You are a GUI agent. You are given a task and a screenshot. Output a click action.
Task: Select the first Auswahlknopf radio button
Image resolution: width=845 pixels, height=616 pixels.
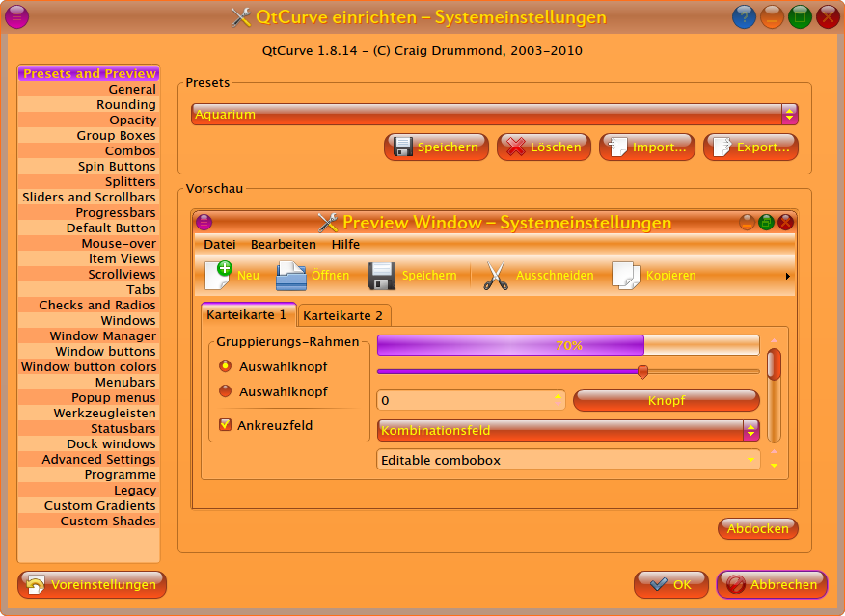[x=226, y=366]
